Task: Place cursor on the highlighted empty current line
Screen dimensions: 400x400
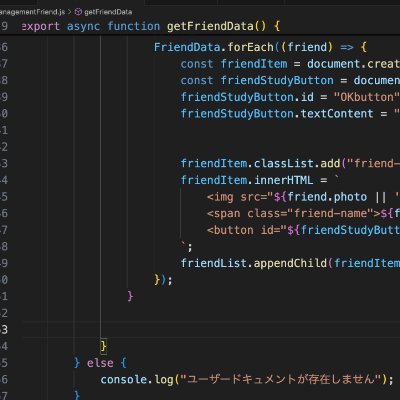Action: click(212, 330)
